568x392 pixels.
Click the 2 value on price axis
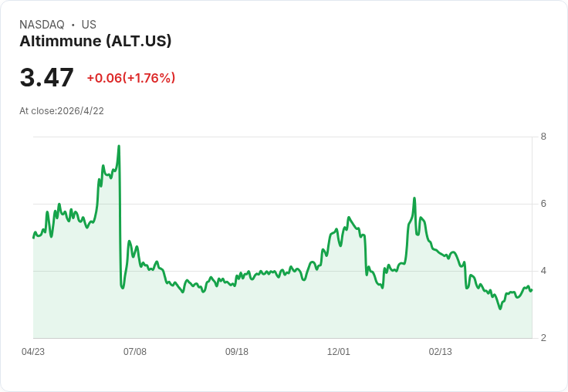pyautogui.click(x=543, y=338)
